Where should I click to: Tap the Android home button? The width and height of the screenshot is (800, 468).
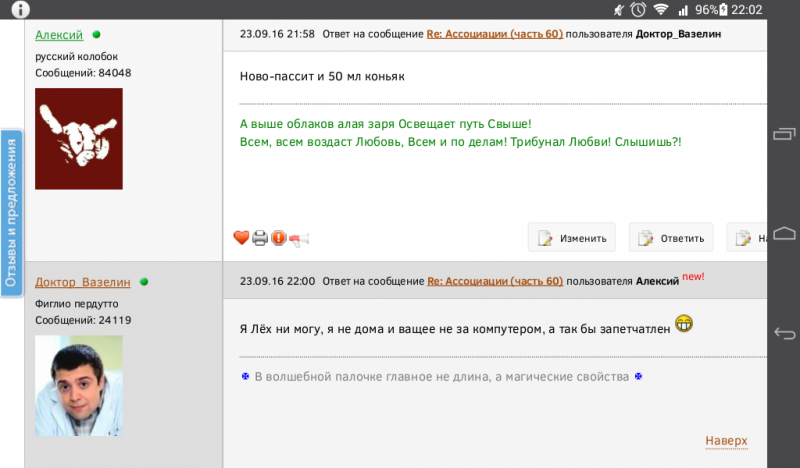pos(785,233)
